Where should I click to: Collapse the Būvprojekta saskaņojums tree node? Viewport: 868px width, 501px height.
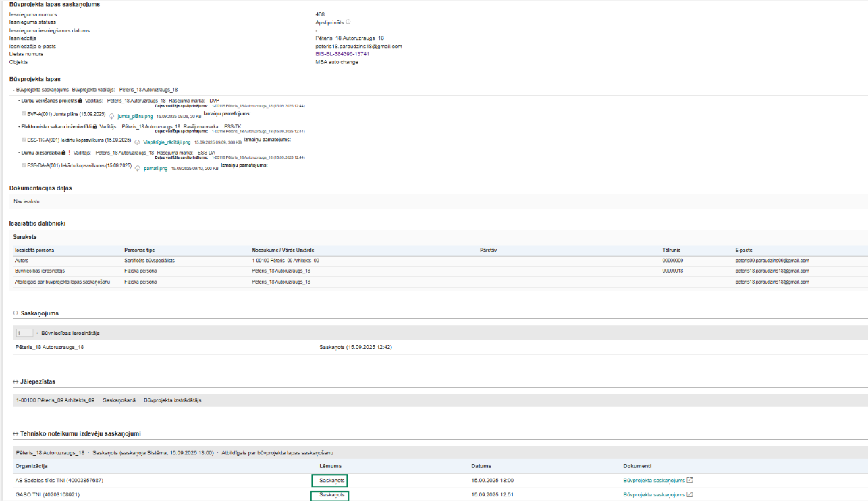[13, 89]
